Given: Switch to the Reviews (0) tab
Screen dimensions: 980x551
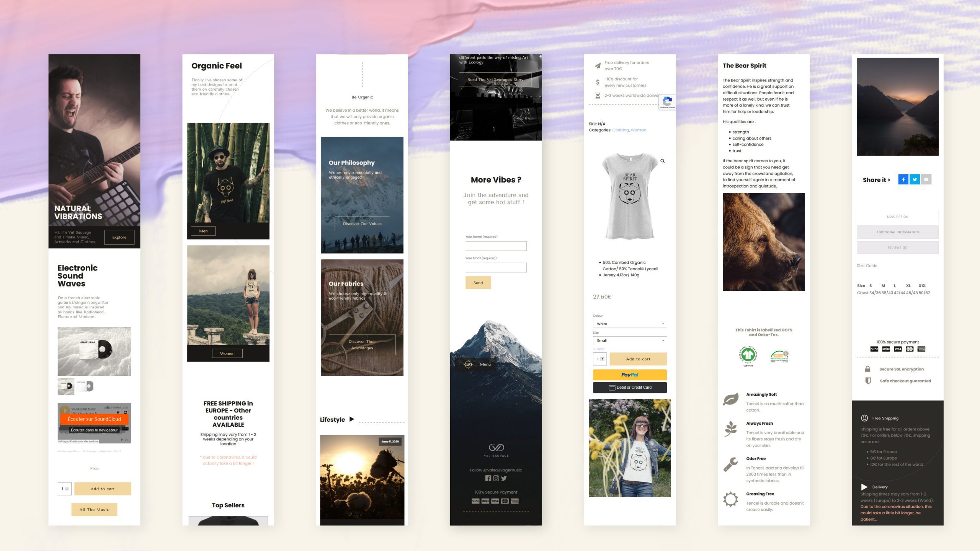Looking at the screenshot, I should [x=897, y=247].
